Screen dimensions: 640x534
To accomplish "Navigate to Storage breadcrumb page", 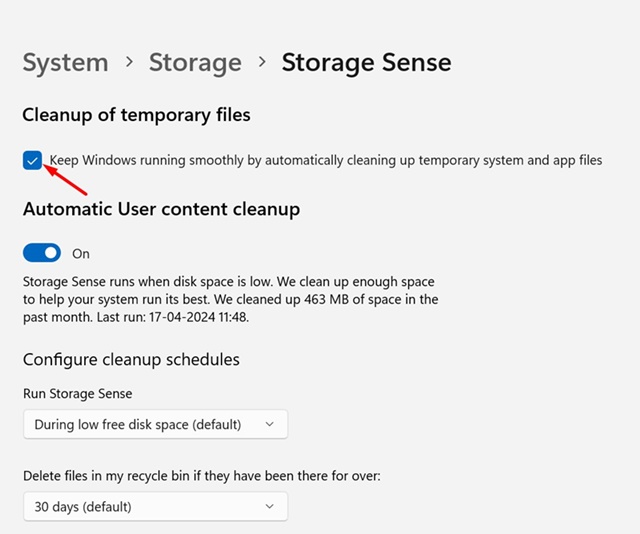I will pyautogui.click(x=195, y=63).
